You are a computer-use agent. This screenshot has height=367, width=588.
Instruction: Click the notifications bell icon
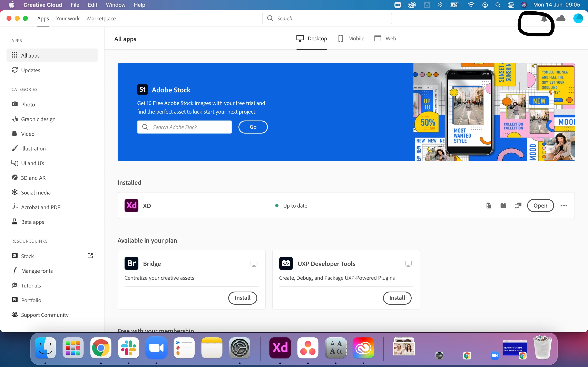[x=544, y=19]
